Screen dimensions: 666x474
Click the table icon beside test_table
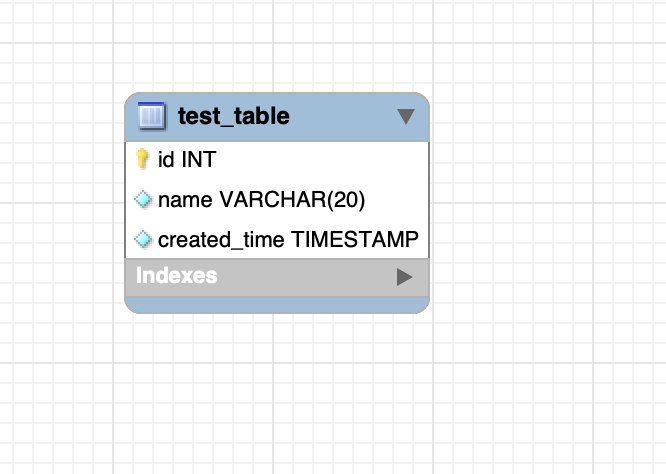pos(152,116)
